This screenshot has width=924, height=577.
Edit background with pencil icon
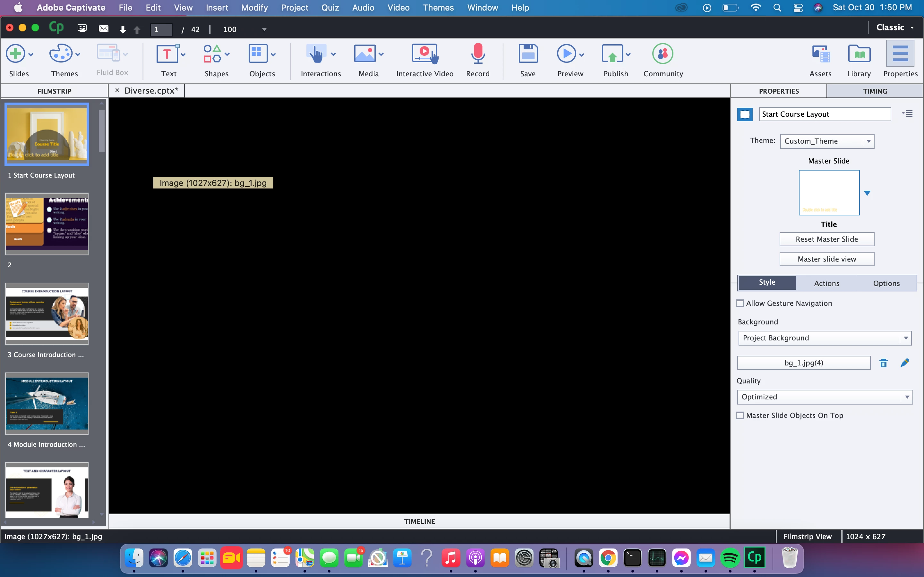(x=904, y=363)
